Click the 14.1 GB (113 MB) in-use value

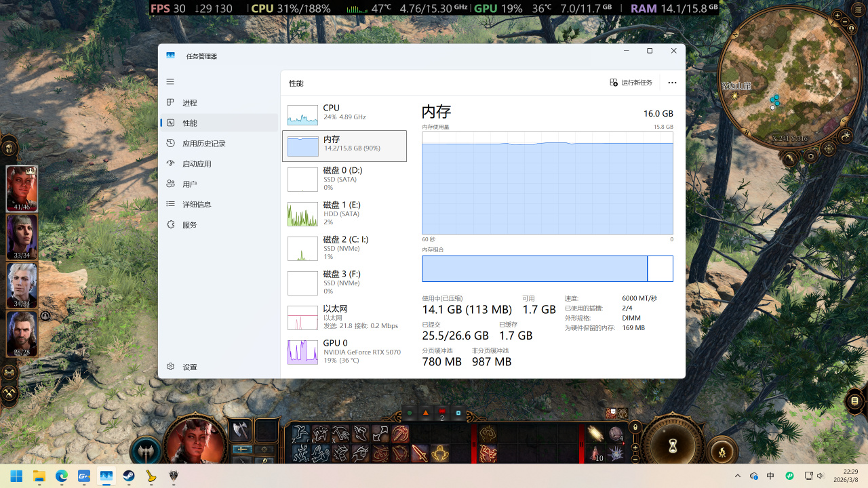click(x=467, y=310)
